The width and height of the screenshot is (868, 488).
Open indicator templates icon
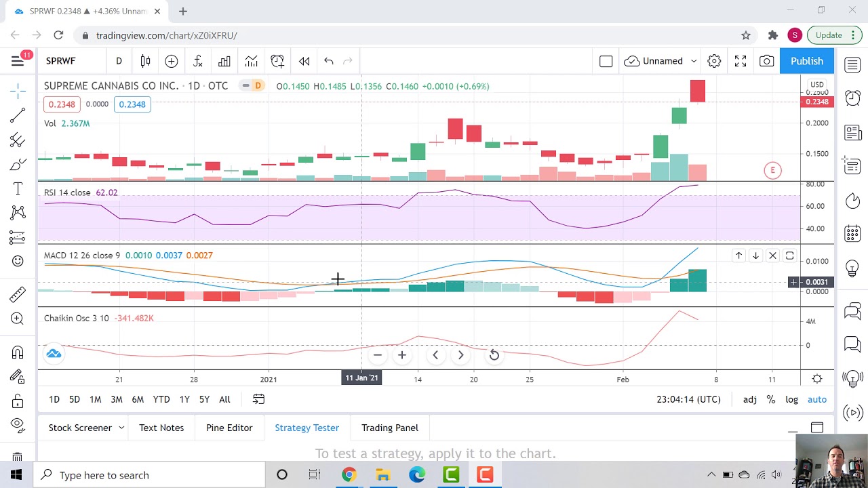pos(251,61)
